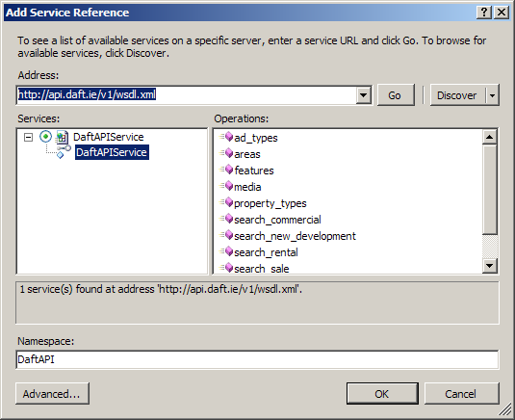The width and height of the screenshot is (515, 420).
Task: Select the search_commercial operation text
Action: 277,220
